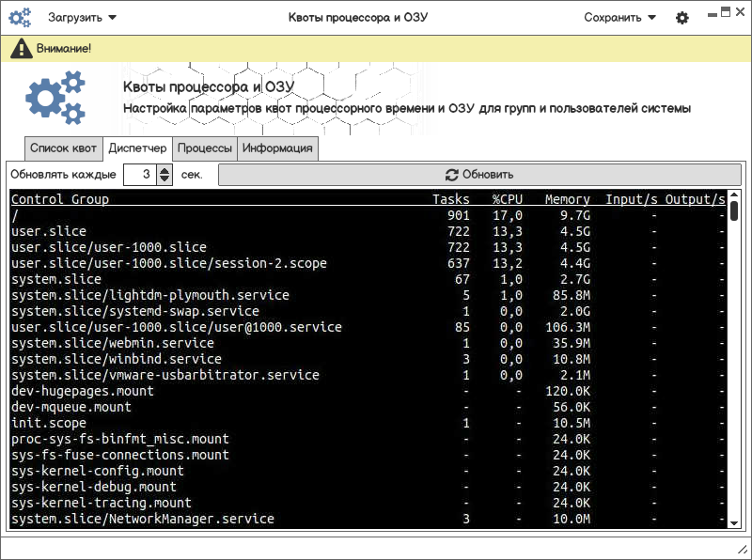
Task: Increase the refresh interval with up arrow
Action: tap(164, 170)
